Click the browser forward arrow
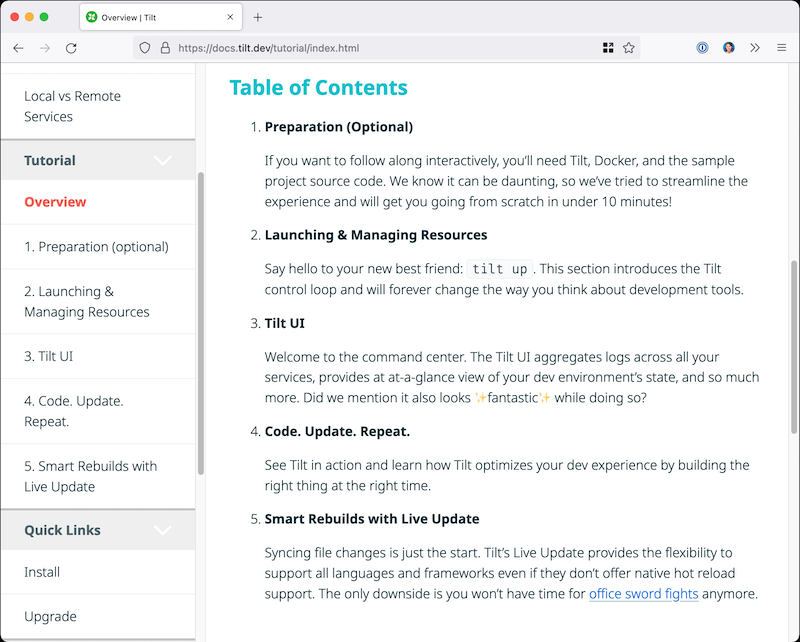This screenshot has width=800, height=642. point(45,48)
